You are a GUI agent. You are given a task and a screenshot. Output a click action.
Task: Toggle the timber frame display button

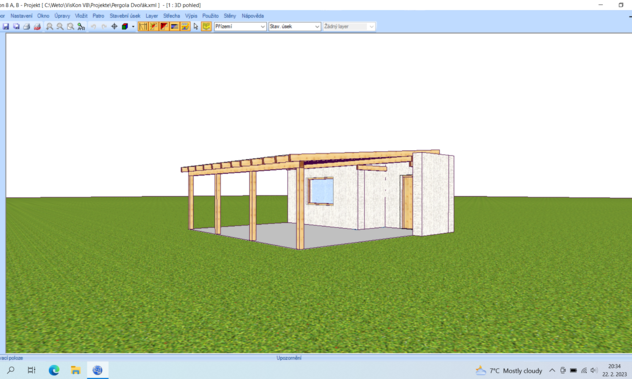(x=143, y=27)
